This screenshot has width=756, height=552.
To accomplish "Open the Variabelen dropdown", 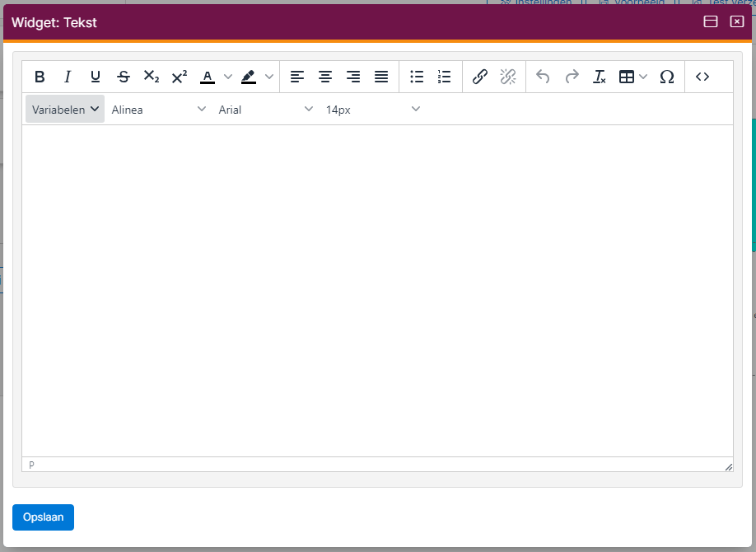I will click(x=64, y=109).
